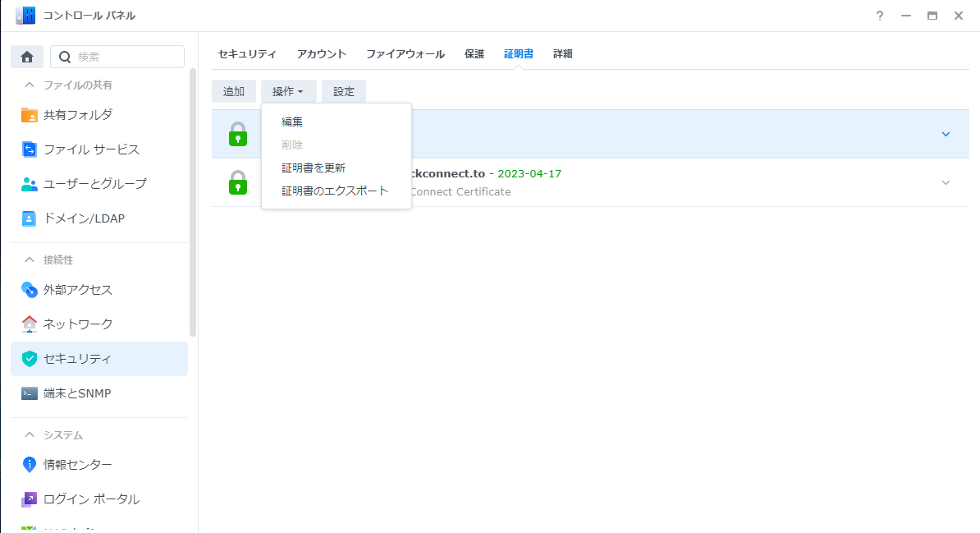Switch to the 詳細 tab

click(562, 54)
